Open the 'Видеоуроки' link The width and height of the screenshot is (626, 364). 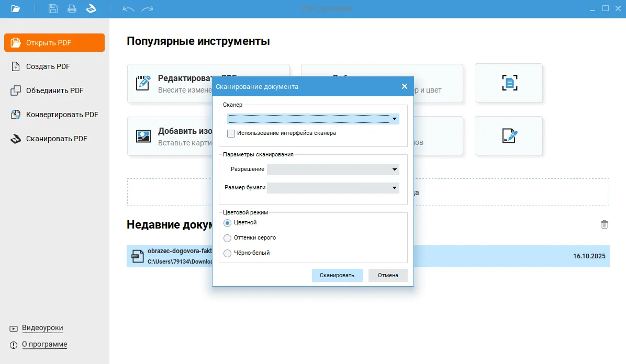click(x=42, y=328)
